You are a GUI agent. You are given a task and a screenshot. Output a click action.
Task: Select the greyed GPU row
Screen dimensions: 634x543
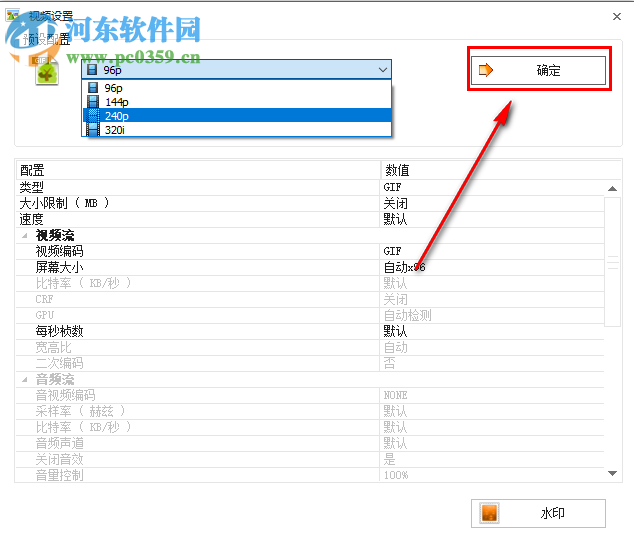tap(310, 315)
